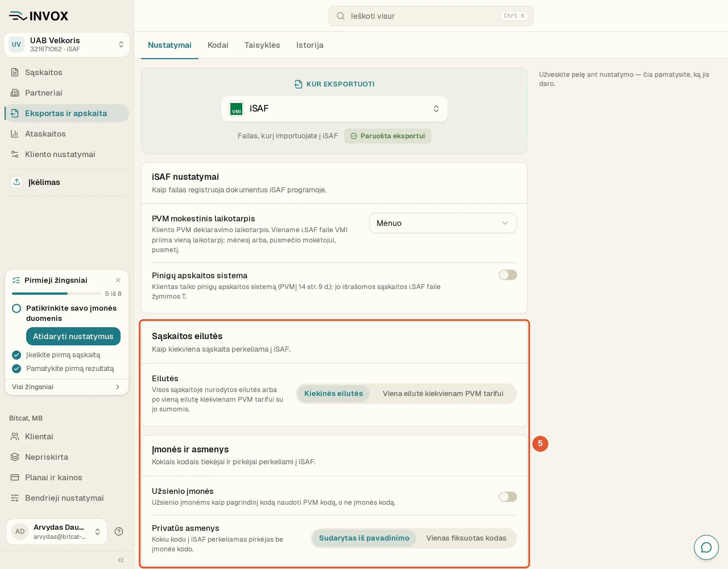Open the Taisyklės tab
The image size is (728, 569).
click(x=262, y=45)
